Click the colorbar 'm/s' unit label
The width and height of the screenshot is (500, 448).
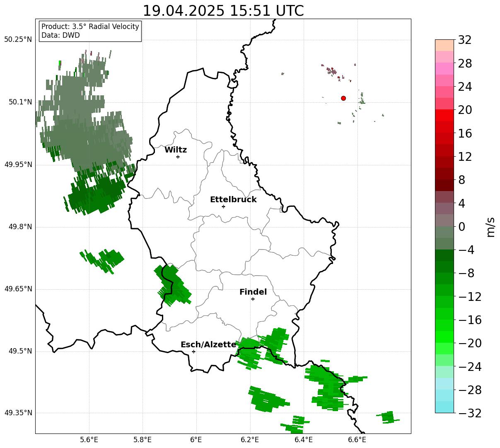tap(490, 226)
